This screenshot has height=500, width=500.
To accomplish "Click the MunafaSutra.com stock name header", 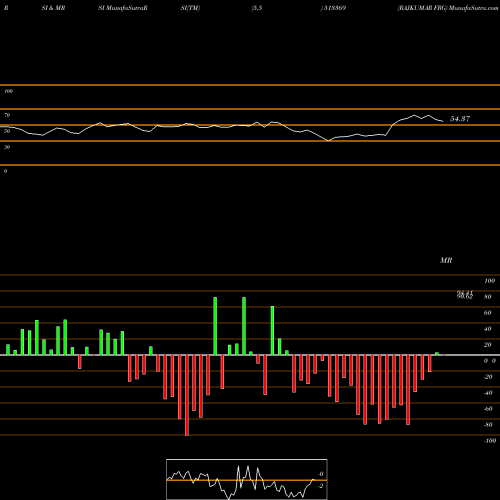I will (448, 8).
